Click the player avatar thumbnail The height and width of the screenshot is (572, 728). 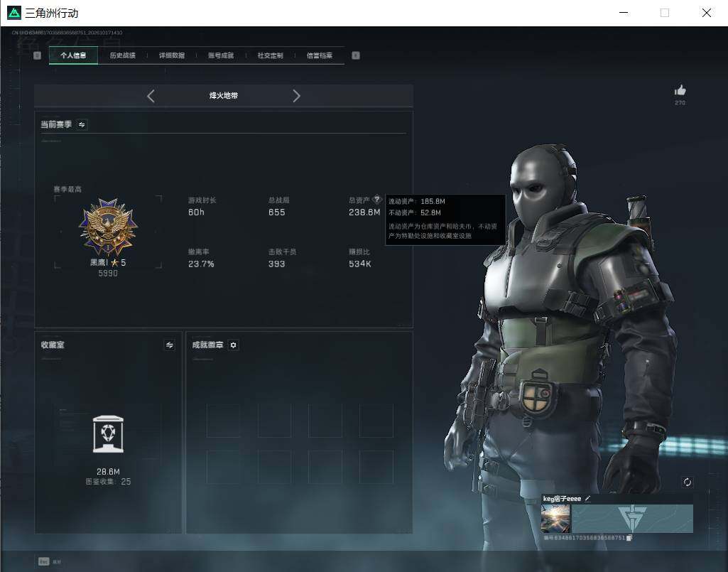(x=555, y=519)
